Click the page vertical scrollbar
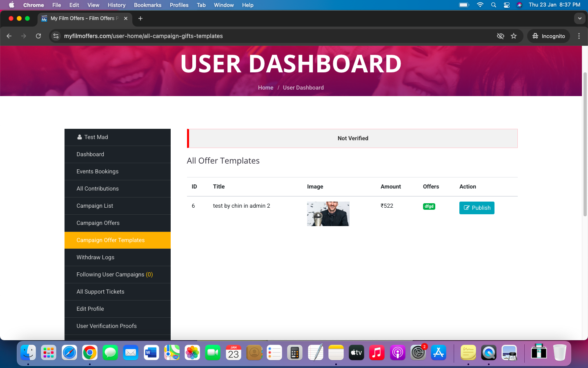 (x=585, y=143)
